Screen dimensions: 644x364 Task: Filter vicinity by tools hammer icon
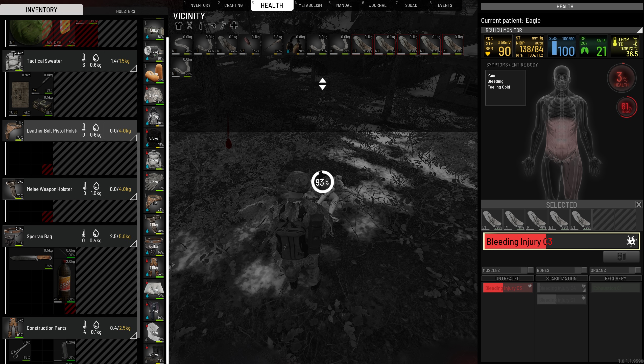(x=223, y=26)
